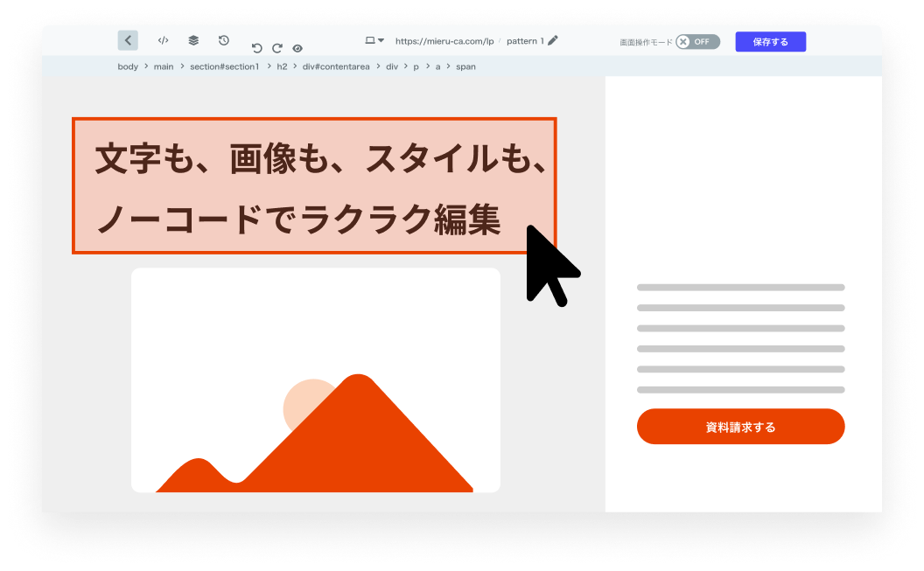This screenshot has height=571, width=924.
Task: Select body in the breadcrumb path
Action: point(128,66)
